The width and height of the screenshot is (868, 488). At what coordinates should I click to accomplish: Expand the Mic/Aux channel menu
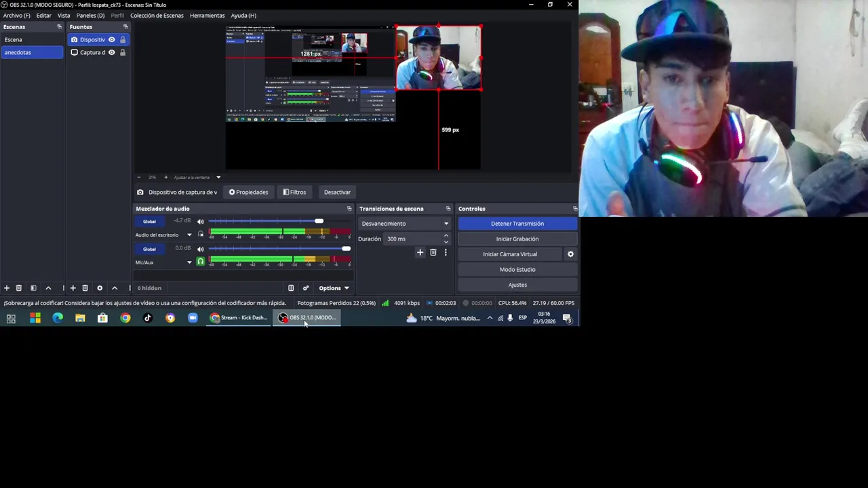coord(189,262)
